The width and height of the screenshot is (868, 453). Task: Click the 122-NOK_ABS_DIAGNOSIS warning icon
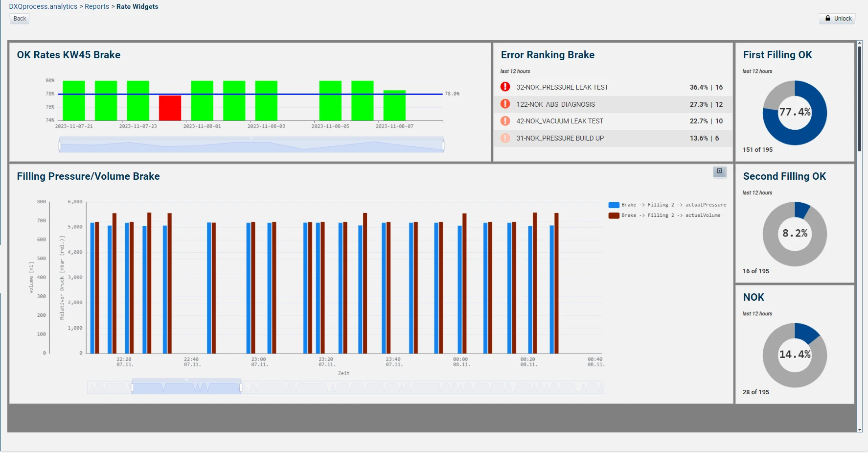pos(505,104)
